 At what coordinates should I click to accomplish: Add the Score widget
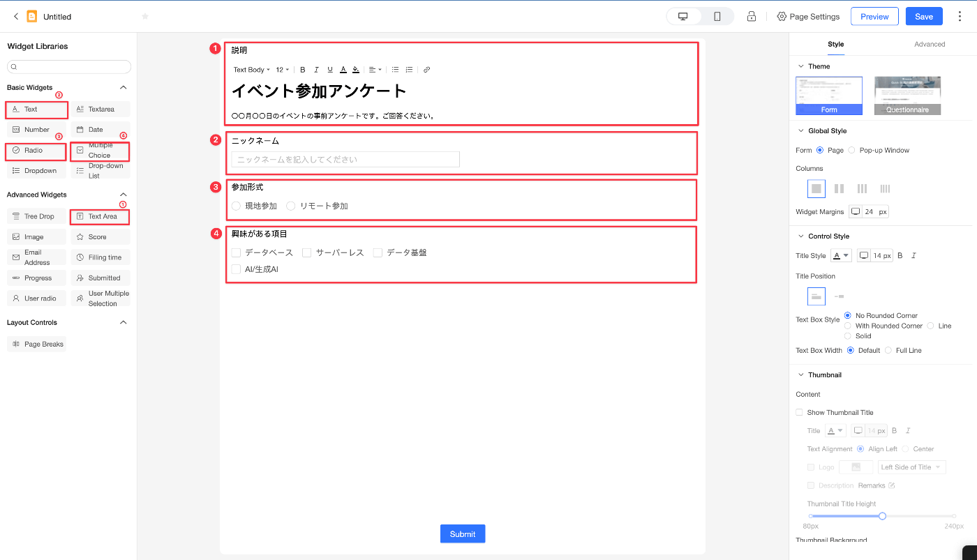point(100,237)
